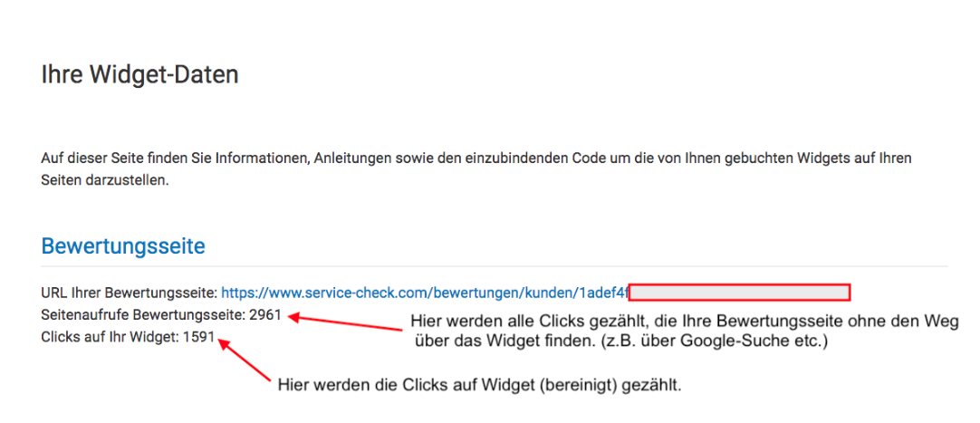Select the page views number 2961
The height and width of the screenshot is (423, 980).
tap(265, 315)
